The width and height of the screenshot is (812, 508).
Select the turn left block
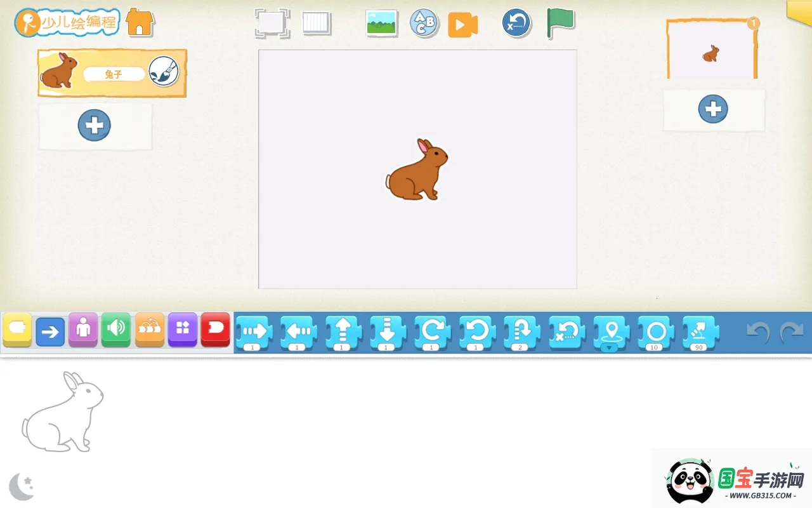pyautogui.click(x=476, y=330)
